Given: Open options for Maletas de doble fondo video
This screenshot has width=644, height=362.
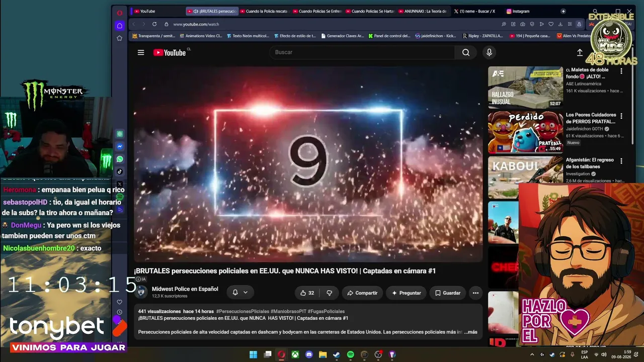Looking at the screenshot, I should 621,71.
